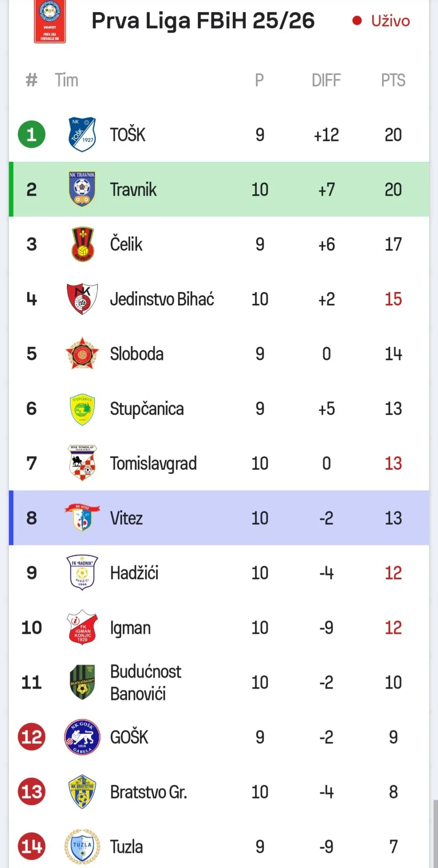438x868 pixels.
Task: Tap the Sloboda star-shaped crest
Action: coord(82,354)
